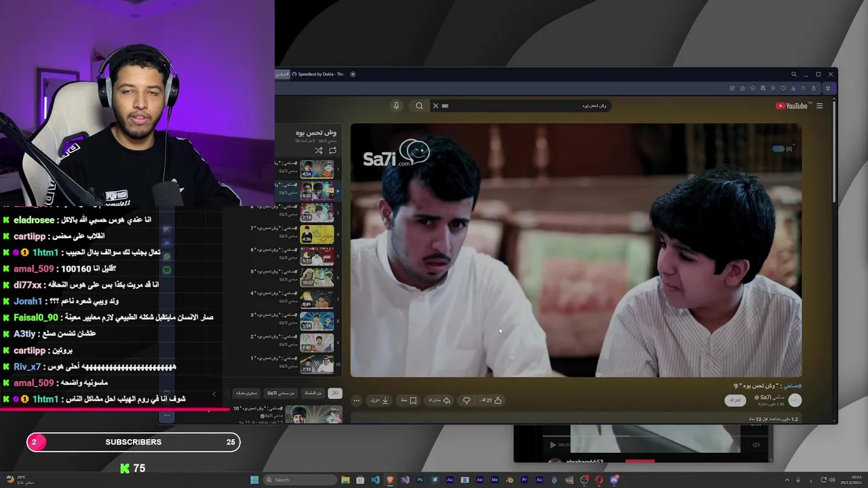Click the video title hashtag link '#صاحي'
The height and width of the screenshot is (488, 868).
coord(793,386)
